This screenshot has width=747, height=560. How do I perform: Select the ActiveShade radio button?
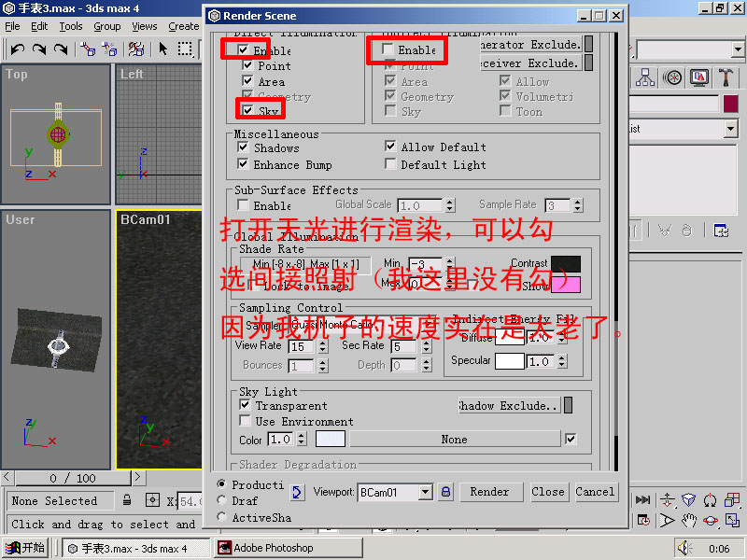click(221, 517)
